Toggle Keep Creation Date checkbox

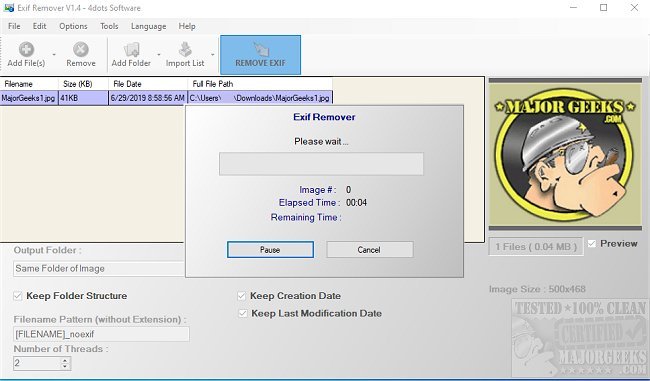click(x=241, y=296)
